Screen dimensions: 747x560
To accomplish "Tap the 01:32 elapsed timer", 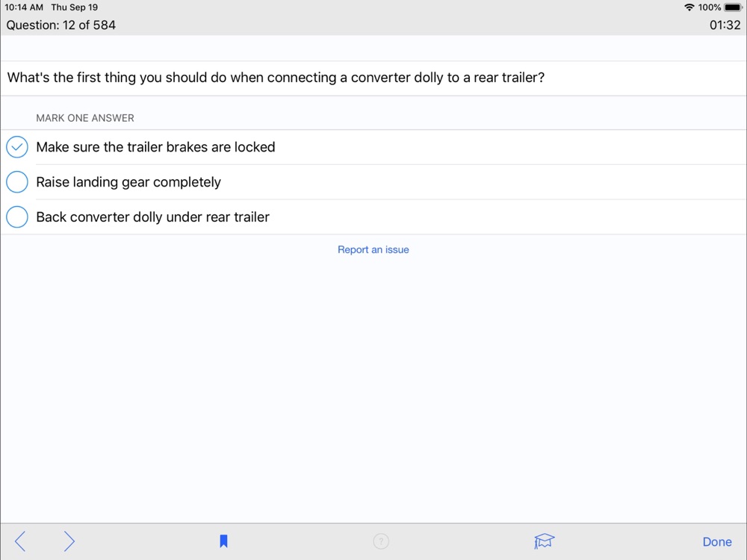I will 725,25.
